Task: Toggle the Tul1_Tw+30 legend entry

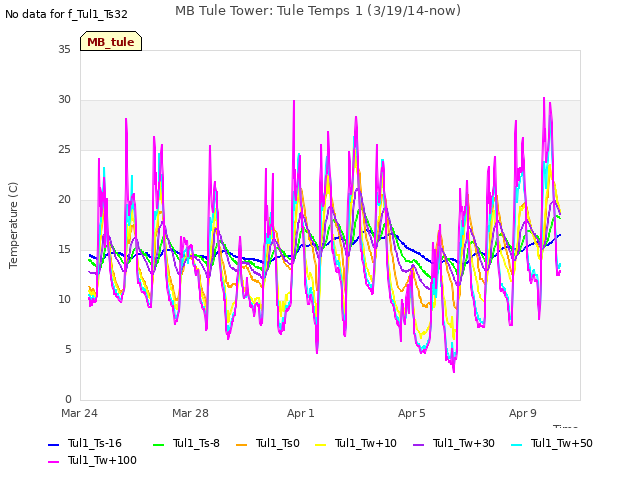Action: coord(454,443)
